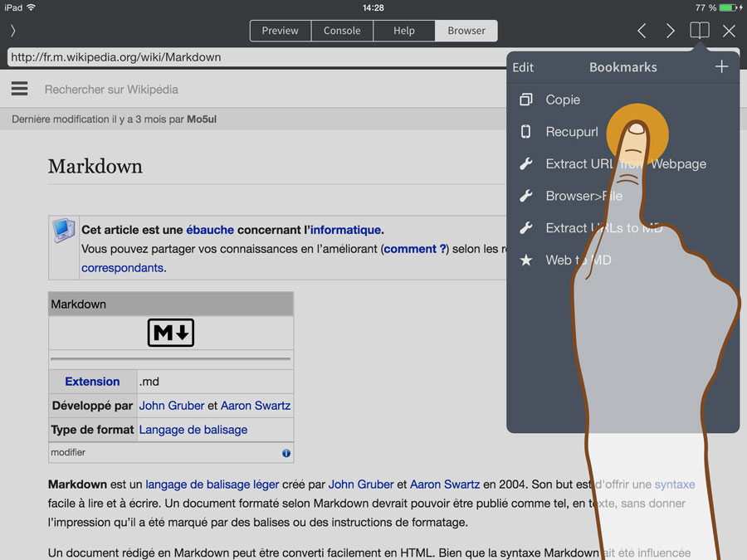Toggle the bookmarks book icon

(700, 31)
